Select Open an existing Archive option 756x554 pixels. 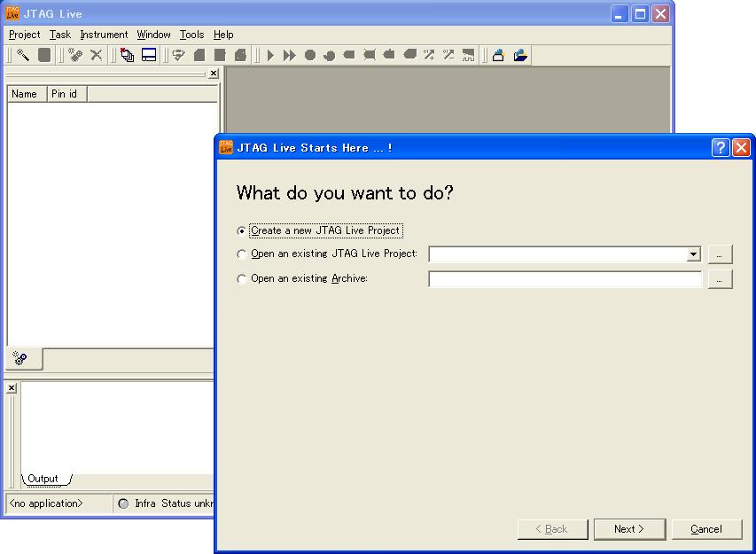pos(302,278)
